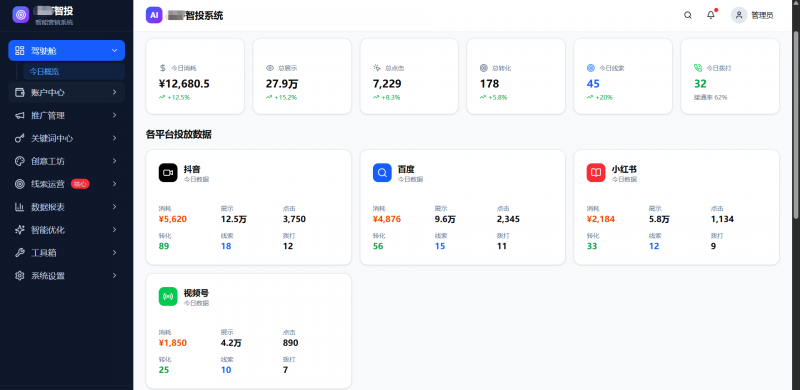Expand the 工具箱 chevron

tap(114, 253)
